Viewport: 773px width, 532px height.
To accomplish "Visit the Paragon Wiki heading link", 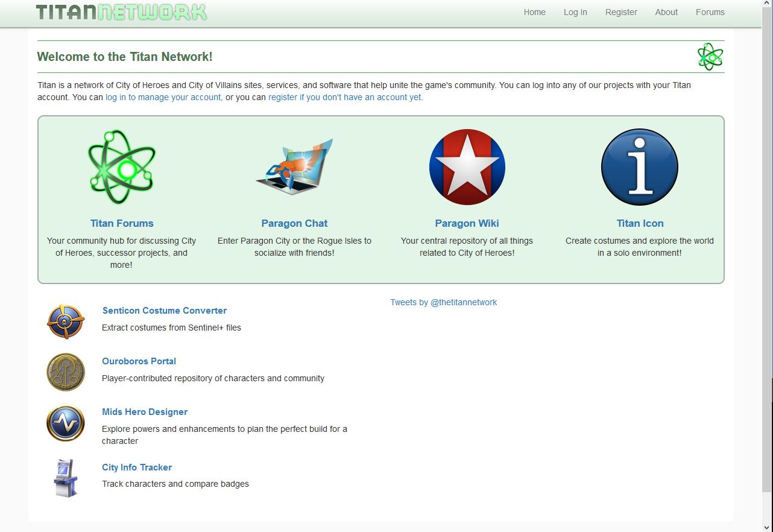I will coord(467,223).
